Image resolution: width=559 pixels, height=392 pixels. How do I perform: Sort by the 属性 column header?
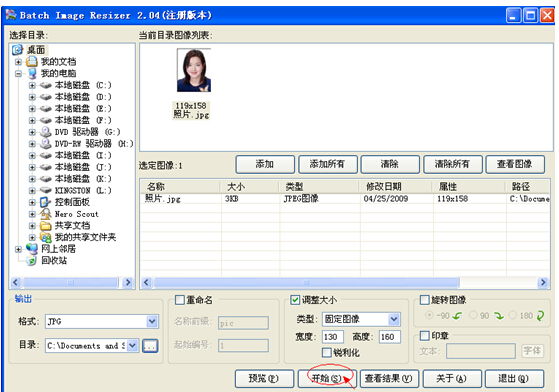[469, 186]
